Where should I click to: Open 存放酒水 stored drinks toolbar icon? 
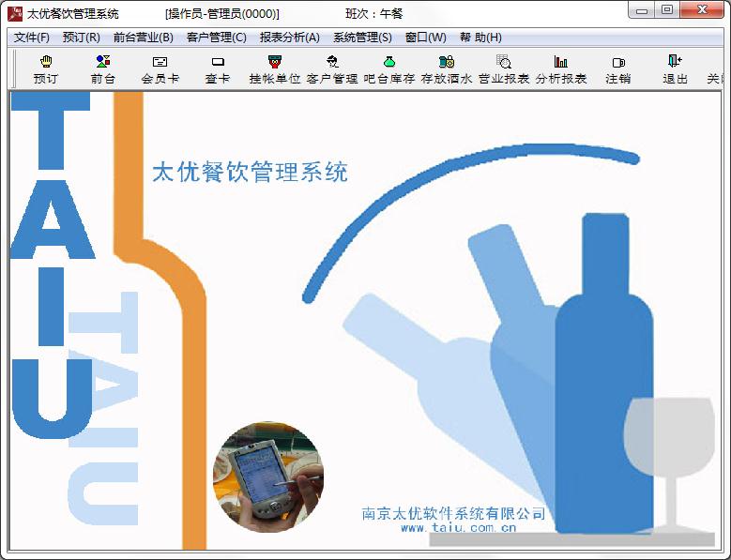[447, 69]
